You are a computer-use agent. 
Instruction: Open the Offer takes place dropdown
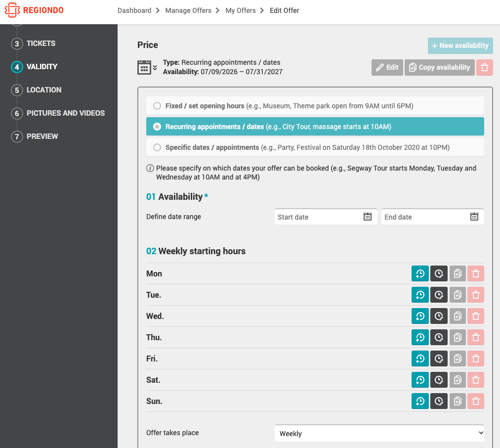click(x=379, y=433)
